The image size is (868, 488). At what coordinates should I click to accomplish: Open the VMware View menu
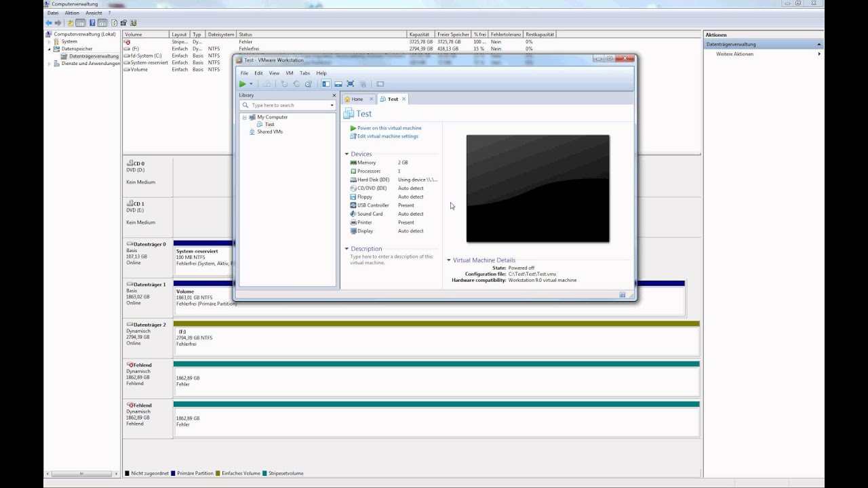click(x=274, y=73)
